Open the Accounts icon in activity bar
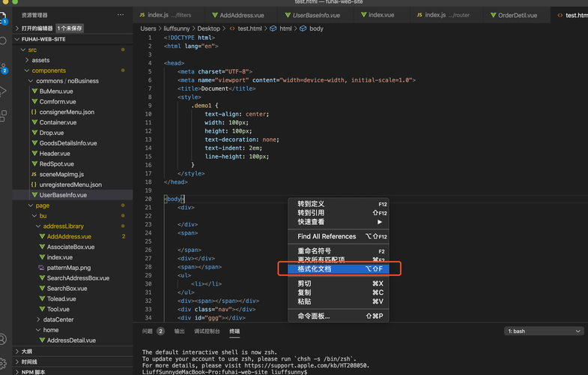Viewport: 588px width, 375px height. [x=3, y=339]
